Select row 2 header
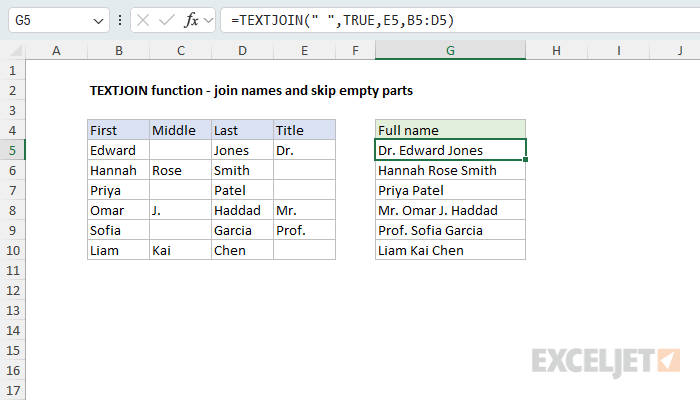 point(12,91)
